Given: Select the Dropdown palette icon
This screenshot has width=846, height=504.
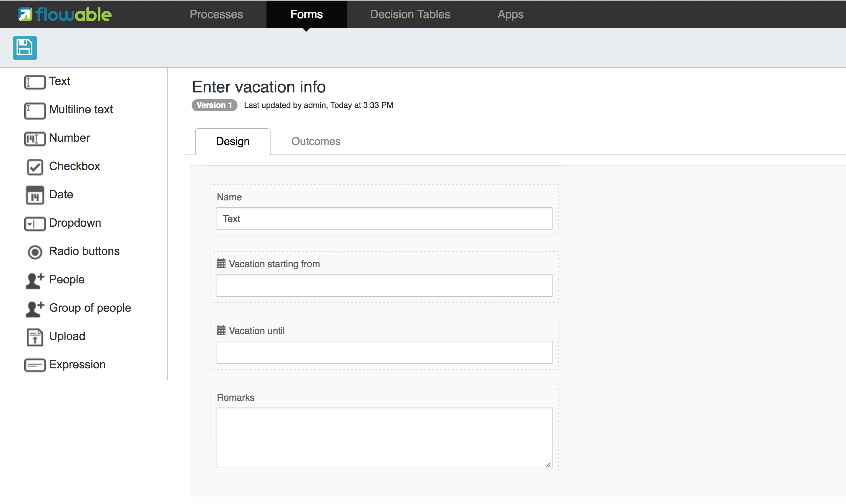Looking at the screenshot, I should coord(35,224).
